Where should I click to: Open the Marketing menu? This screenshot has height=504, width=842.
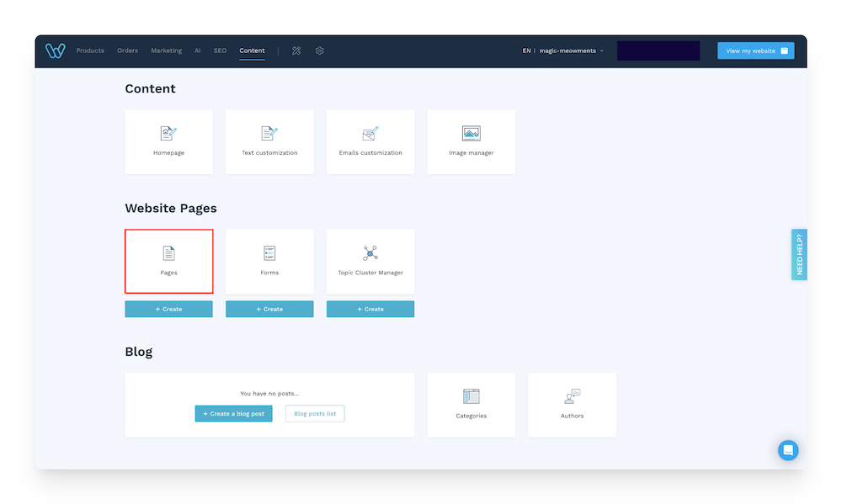coord(166,50)
